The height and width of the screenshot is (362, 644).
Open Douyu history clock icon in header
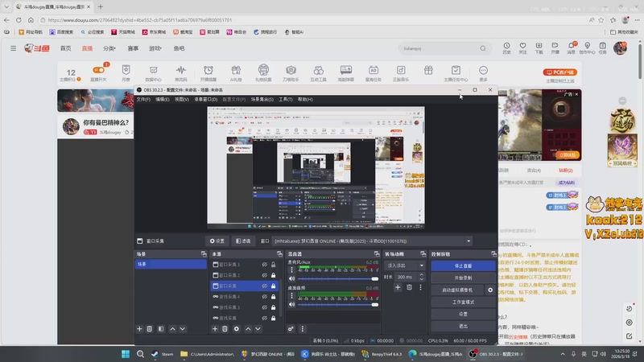click(x=507, y=47)
